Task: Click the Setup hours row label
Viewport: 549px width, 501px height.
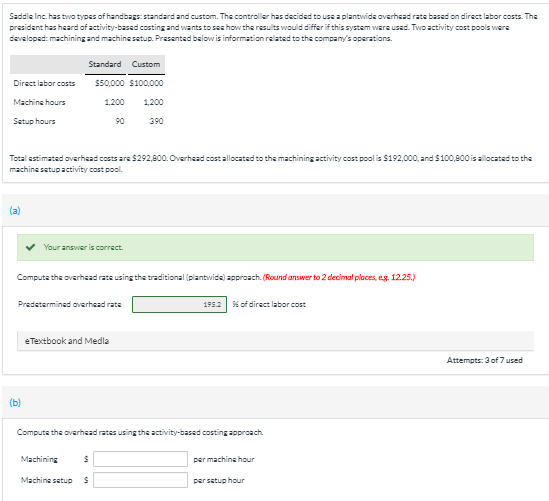Action: 34,121
